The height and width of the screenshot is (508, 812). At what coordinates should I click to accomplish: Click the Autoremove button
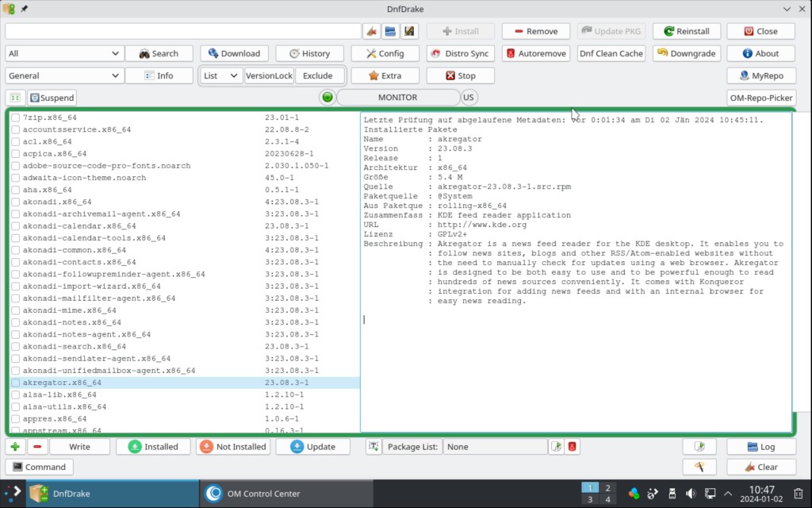pos(536,53)
